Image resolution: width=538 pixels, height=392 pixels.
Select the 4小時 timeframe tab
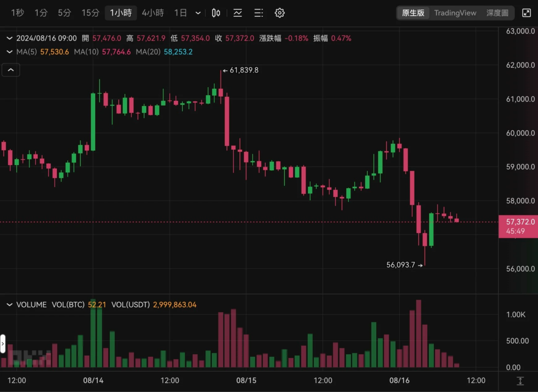tap(153, 13)
